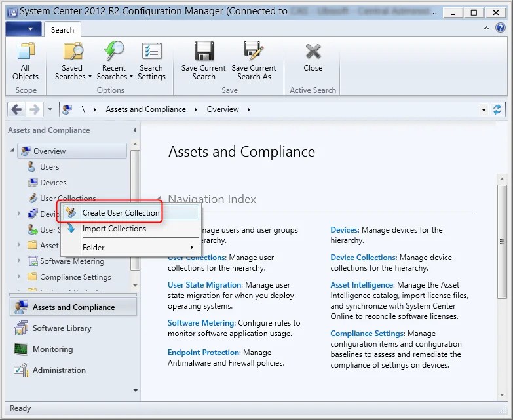Collapse the ribbon with the up chevron
The height and width of the screenshot is (420, 513).
point(487,28)
